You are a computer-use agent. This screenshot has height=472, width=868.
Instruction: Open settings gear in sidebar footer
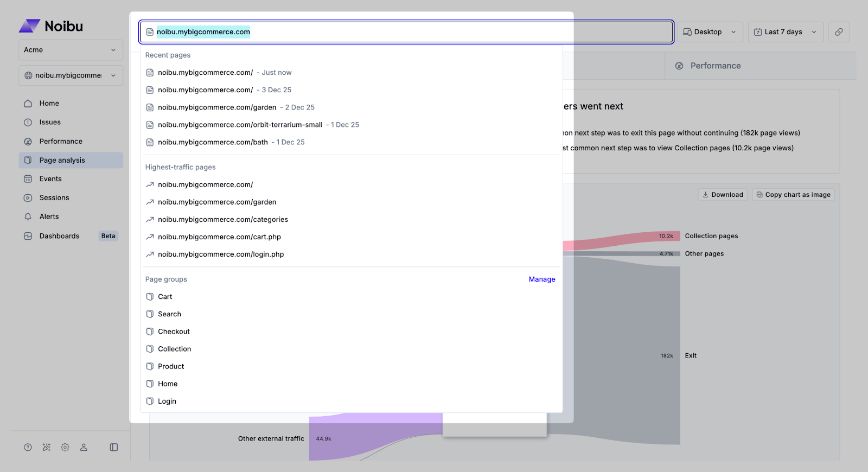pyautogui.click(x=65, y=447)
